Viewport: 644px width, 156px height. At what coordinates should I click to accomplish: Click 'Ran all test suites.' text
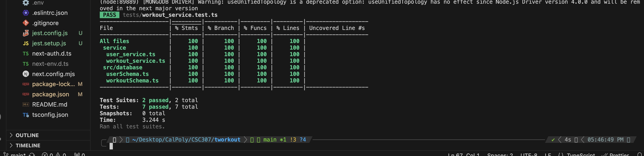click(x=132, y=126)
